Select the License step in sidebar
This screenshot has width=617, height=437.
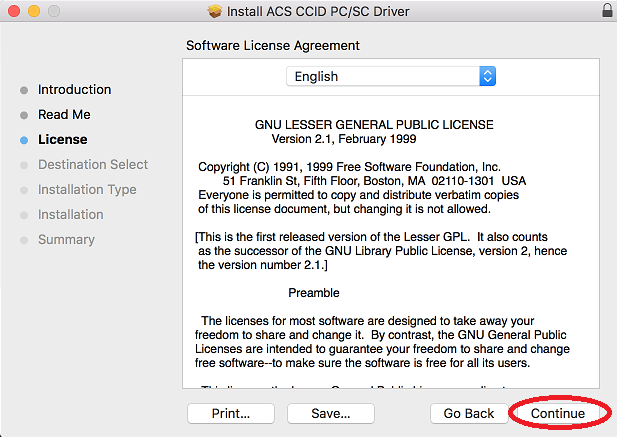tap(63, 140)
